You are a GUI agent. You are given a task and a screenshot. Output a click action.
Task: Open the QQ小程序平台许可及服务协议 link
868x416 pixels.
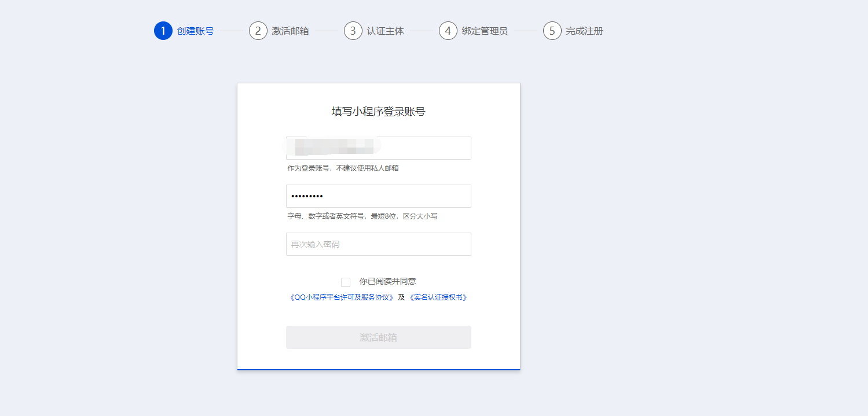click(x=342, y=297)
